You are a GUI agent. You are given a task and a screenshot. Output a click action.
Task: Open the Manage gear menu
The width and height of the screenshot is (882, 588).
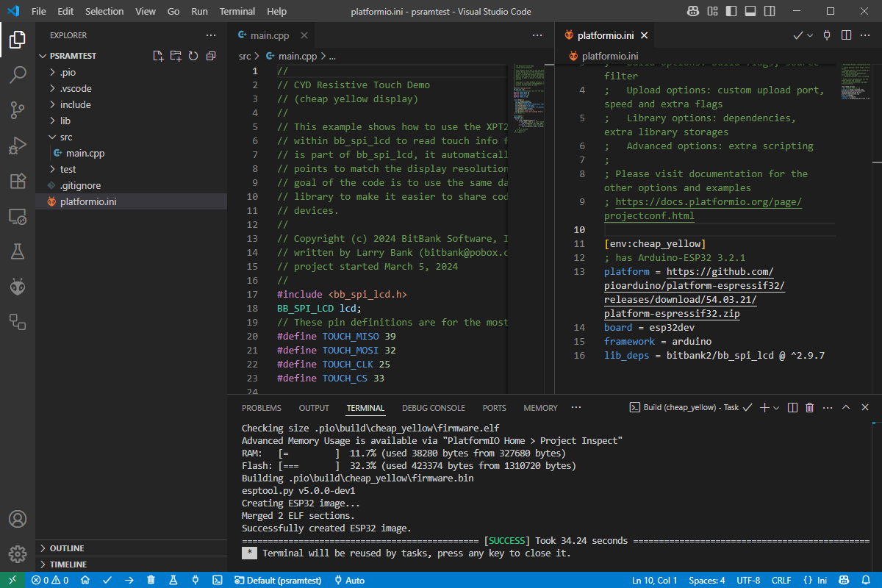[18, 554]
